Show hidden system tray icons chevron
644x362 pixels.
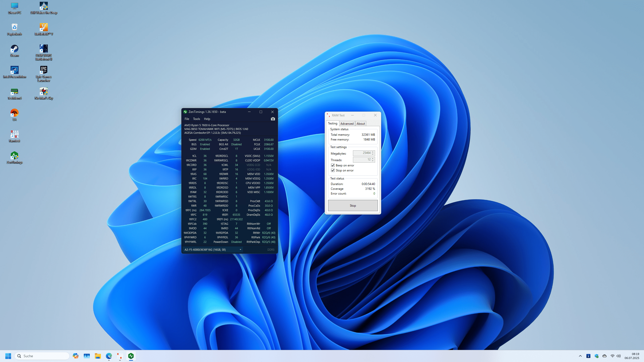[580, 356]
